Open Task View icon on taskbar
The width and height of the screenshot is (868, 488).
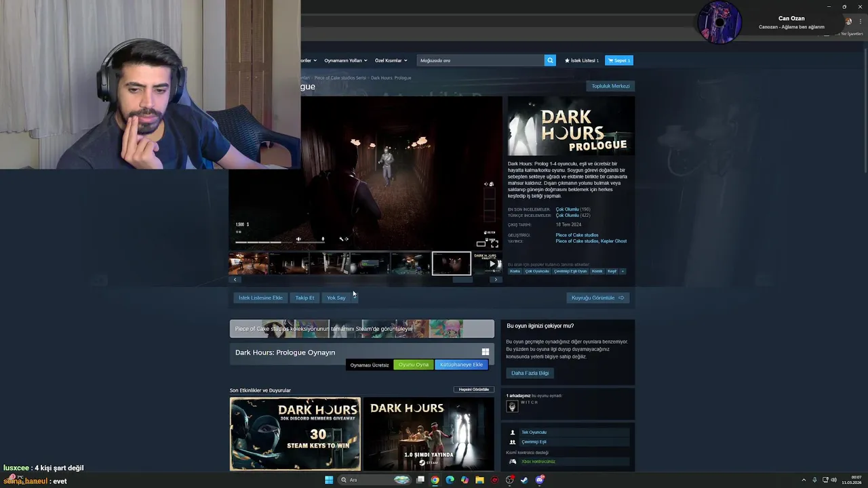coord(420,480)
